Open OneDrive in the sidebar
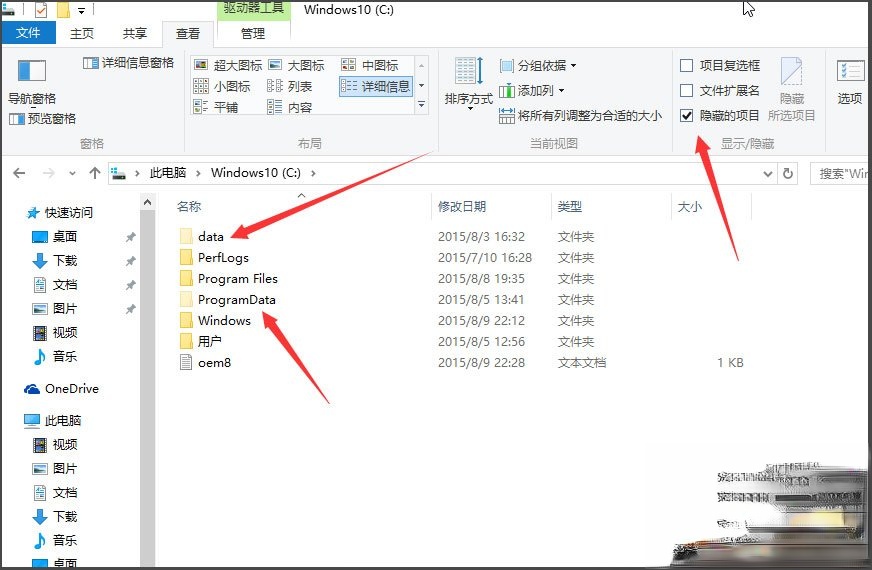Screen dimensions: 872x570 pos(72,389)
